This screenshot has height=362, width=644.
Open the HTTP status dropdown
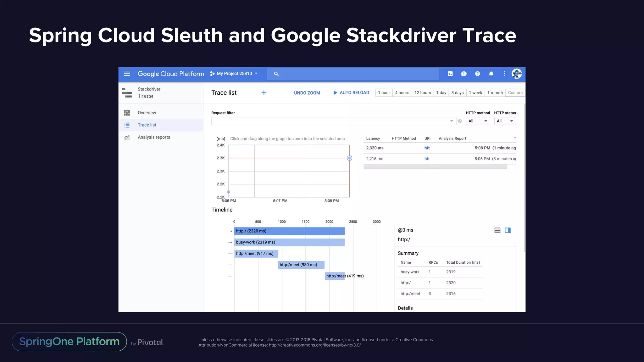coord(505,121)
